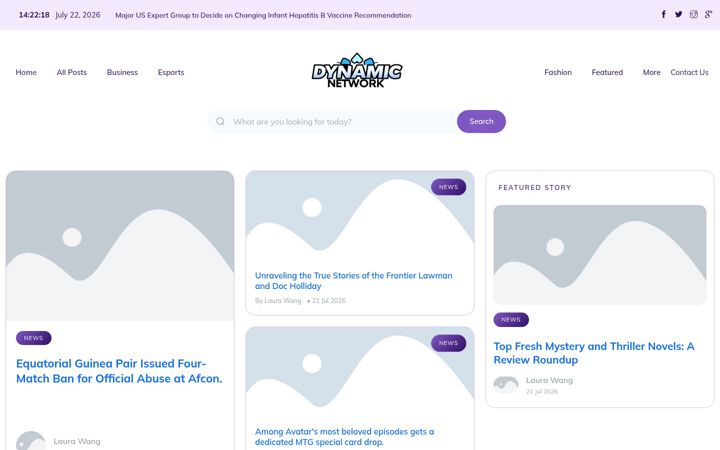Click the Equatorial Guinea article thumbnail image
Viewport: 720px width, 450px height.
click(120, 246)
